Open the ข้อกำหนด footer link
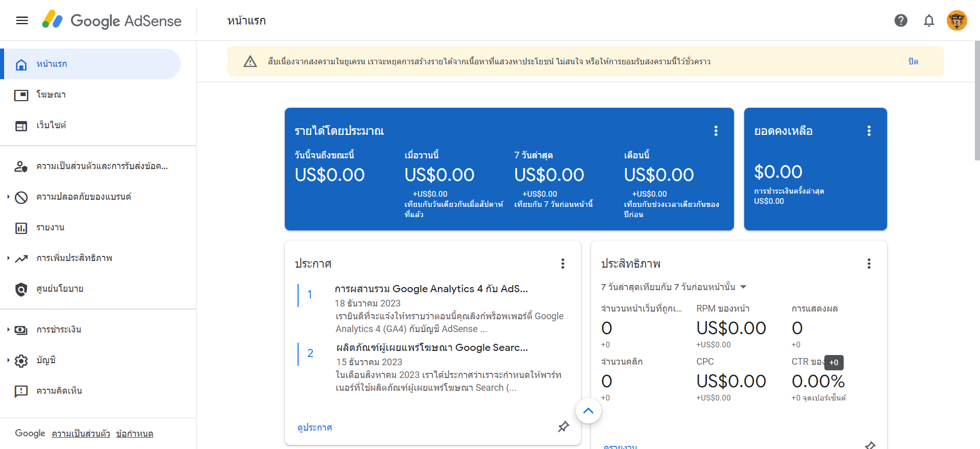This screenshot has height=449, width=980. [x=135, y=434]
